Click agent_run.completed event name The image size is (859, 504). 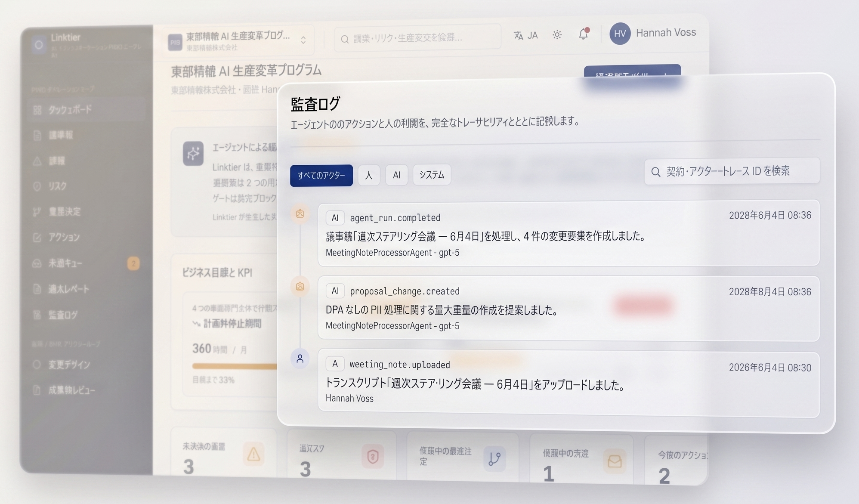395,218
